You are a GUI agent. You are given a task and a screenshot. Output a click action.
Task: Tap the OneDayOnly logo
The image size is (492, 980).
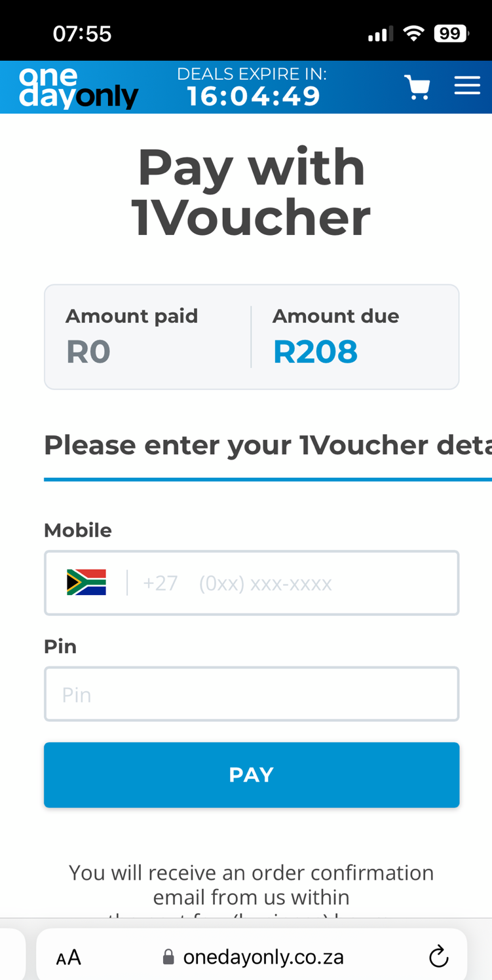point(78,86)
